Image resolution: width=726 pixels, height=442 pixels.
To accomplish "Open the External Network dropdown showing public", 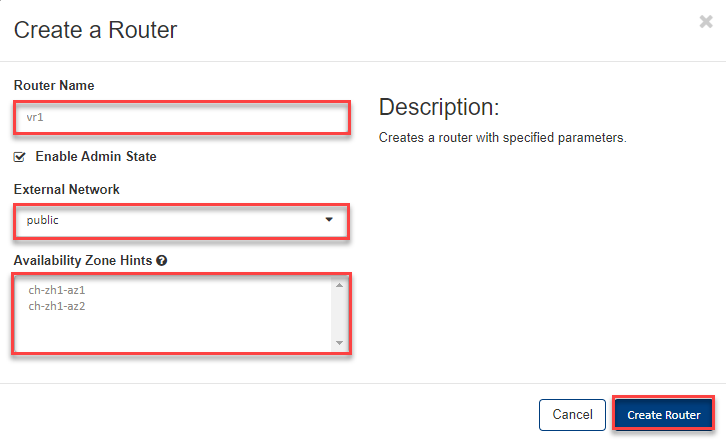I will click(181, 221).
